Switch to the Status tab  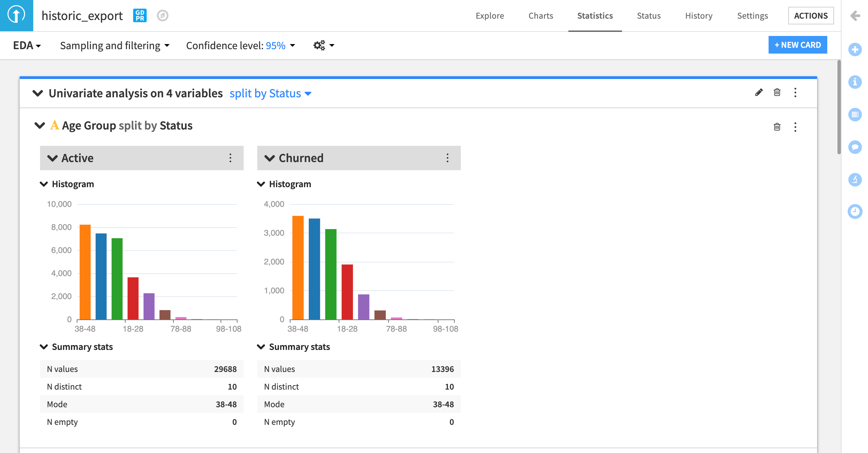tap(649, 16)
